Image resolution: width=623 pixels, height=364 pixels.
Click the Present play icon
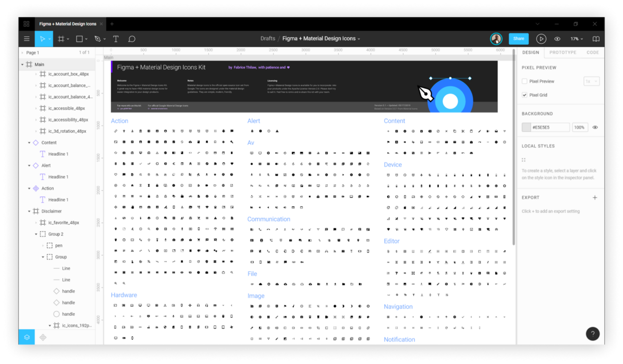[541, 38]
